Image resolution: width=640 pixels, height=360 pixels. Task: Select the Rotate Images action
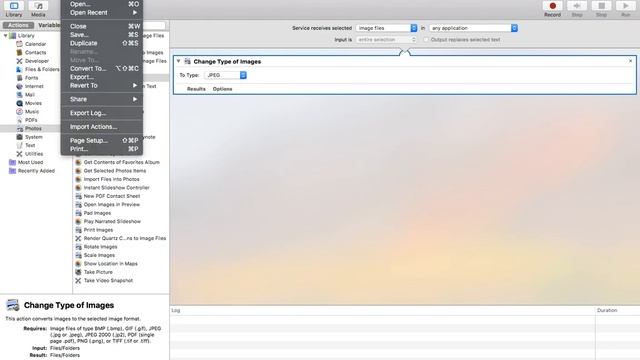tap(100, 247)
